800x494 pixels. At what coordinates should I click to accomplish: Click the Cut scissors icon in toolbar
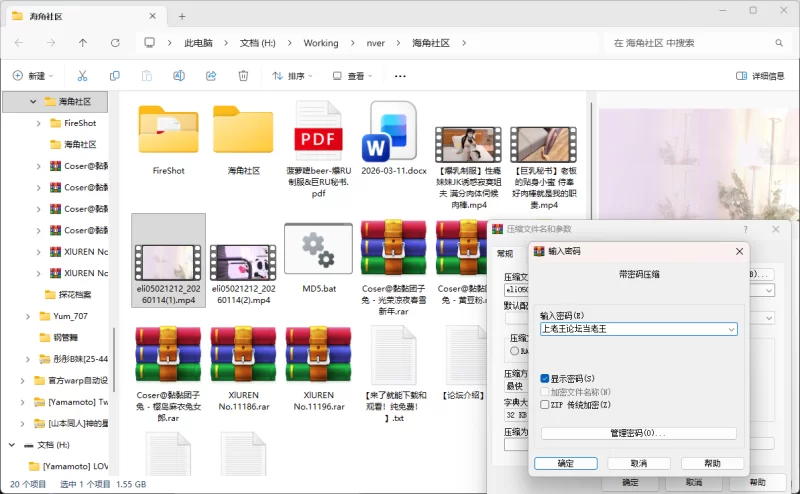(x=83, y=76)
